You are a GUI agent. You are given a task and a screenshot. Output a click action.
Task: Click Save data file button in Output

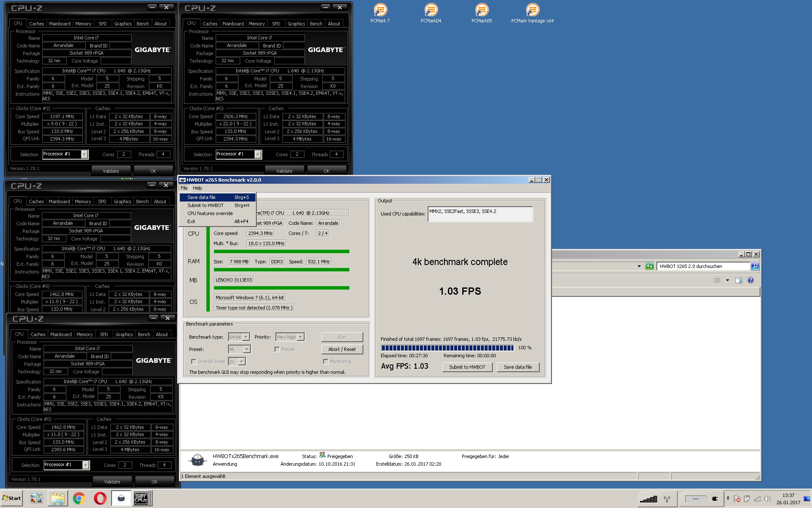click(x=518, y=367)
